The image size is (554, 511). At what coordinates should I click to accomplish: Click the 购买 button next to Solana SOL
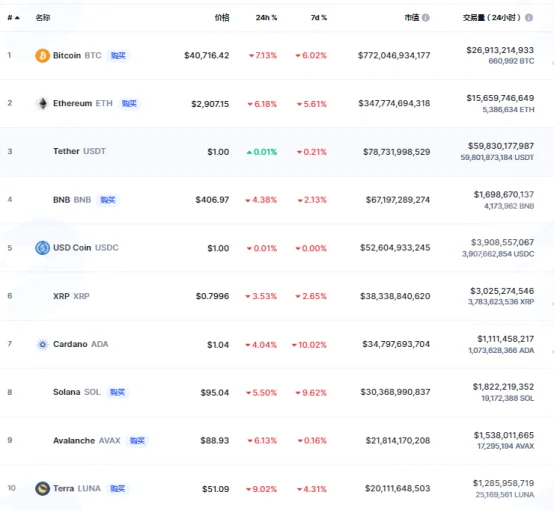117,392
